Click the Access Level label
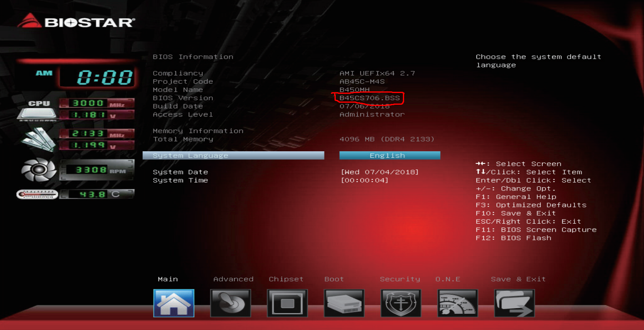The width and height of the screenshot is (644, 330). [183, 114]
